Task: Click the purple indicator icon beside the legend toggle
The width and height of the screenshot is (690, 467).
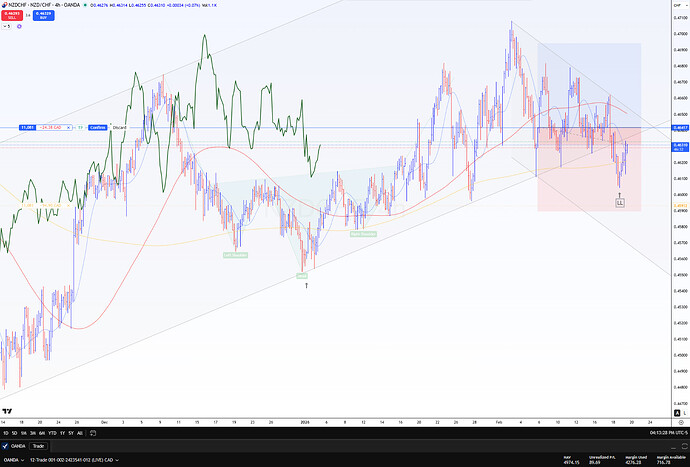Action: [x=19, y=26]
